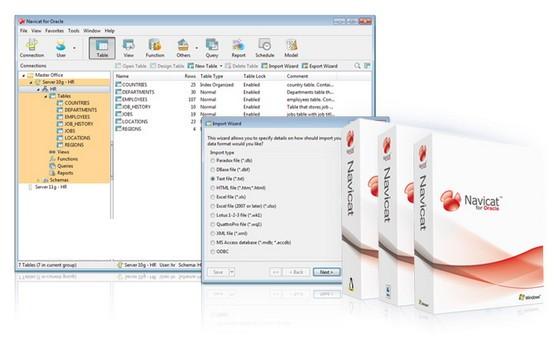Open the Others toolbar dropdown arrow
The image size is (560, 364).
(196, 48)
